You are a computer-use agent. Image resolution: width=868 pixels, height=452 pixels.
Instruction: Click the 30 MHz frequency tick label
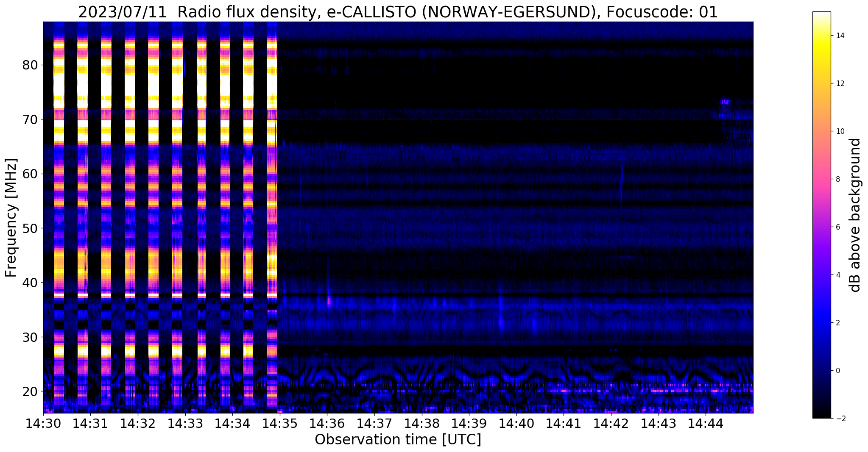click(31, 337)
